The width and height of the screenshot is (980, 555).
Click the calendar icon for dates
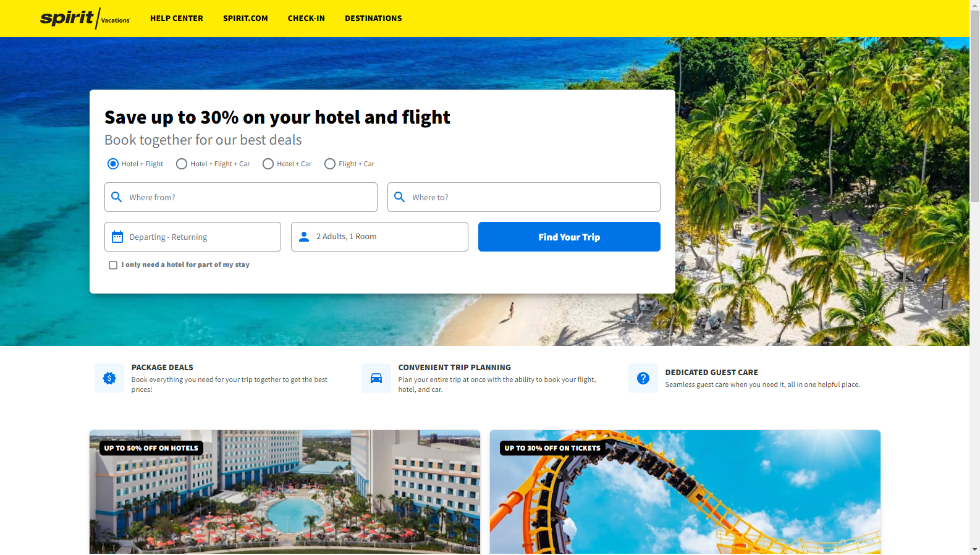point(117,237)
